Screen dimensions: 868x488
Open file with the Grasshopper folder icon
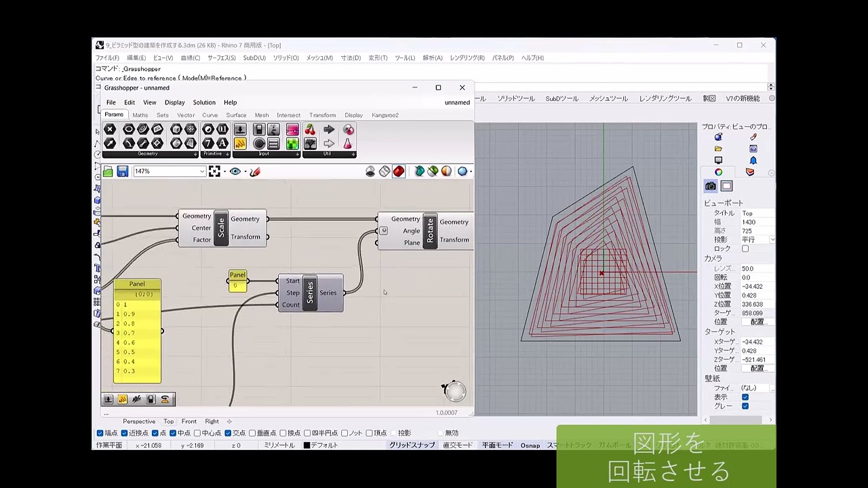(108, 171)
